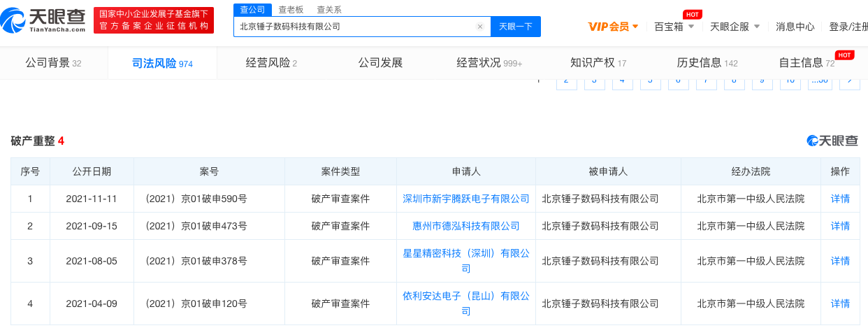Image resolution: width=868 pixels, height=335 pixels.
Task: Click 登录/注册 to sign in
Action: click(x=848, y=27)
